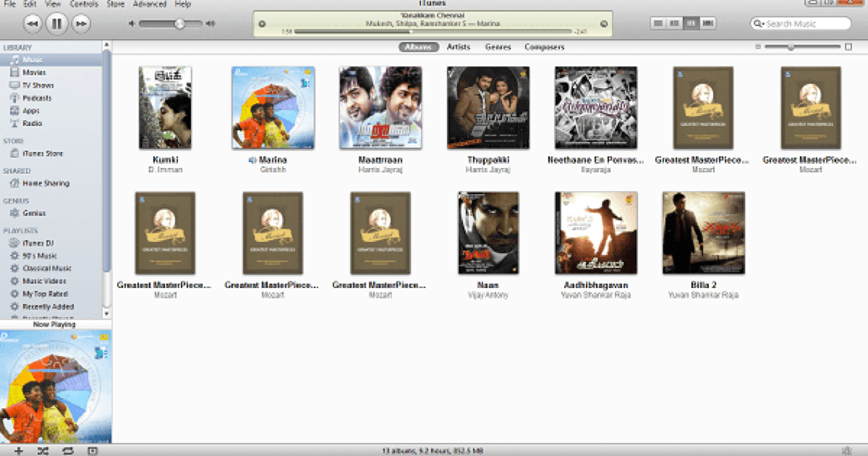
Task: Open the Store menu
Action: [x=115, y=4]
